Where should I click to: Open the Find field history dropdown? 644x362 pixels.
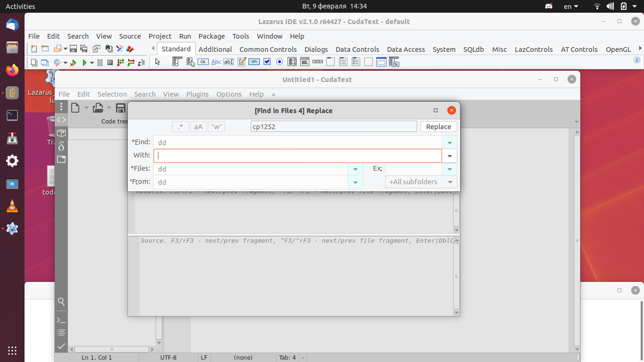point(449,142)
